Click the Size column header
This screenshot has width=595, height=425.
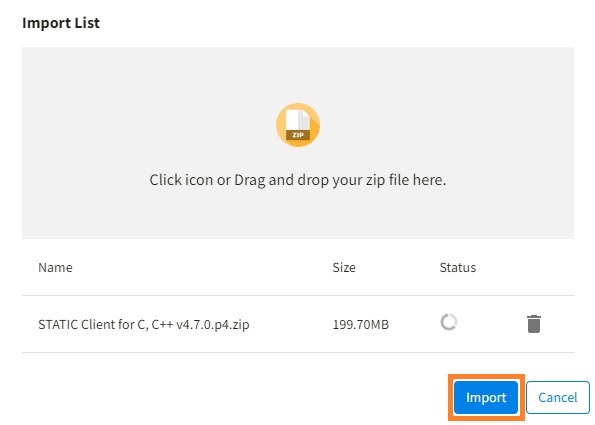click(344, 268)
